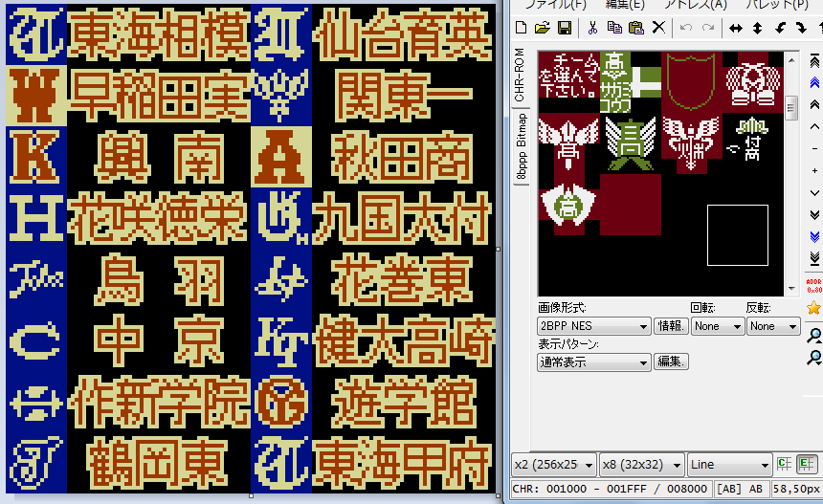The height and width of the screenshot is (504, 823).
Task: Jump to ROM end with bottom-barred double chevron
Action: coord(814,258)
